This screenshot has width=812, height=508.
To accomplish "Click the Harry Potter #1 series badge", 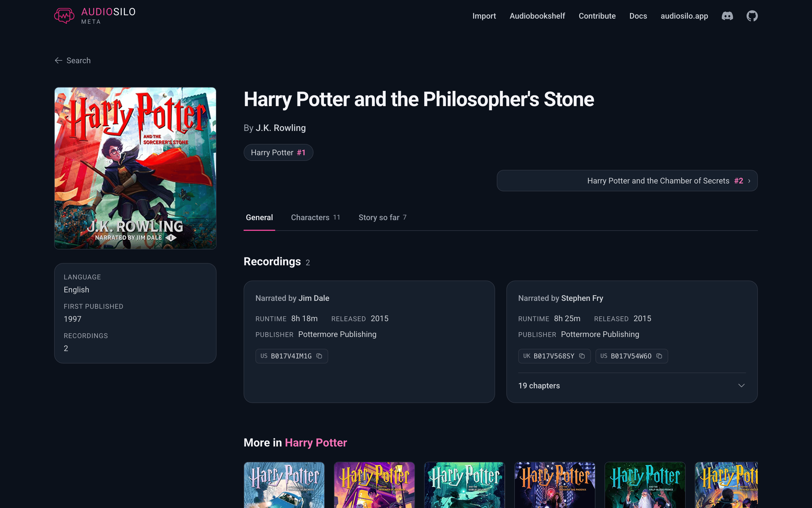I will [x=278, y=152].
